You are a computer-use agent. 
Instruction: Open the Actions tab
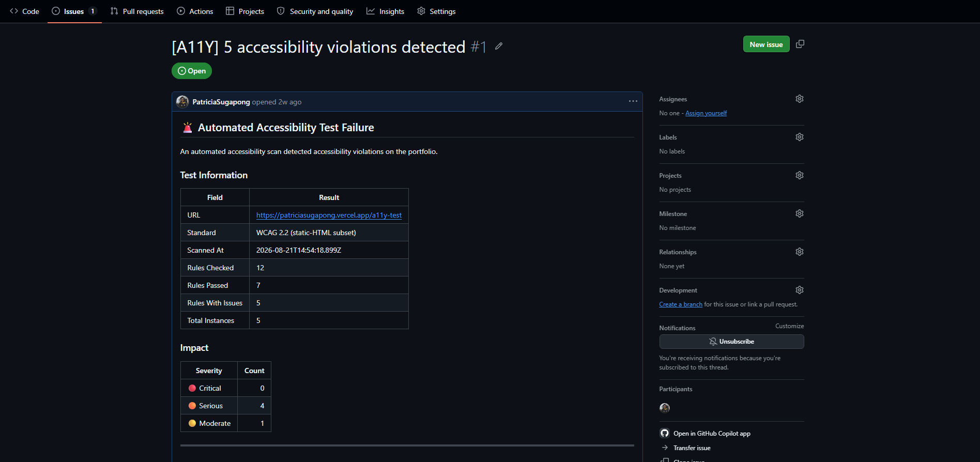pyautogui.click(x=195, y=11)
